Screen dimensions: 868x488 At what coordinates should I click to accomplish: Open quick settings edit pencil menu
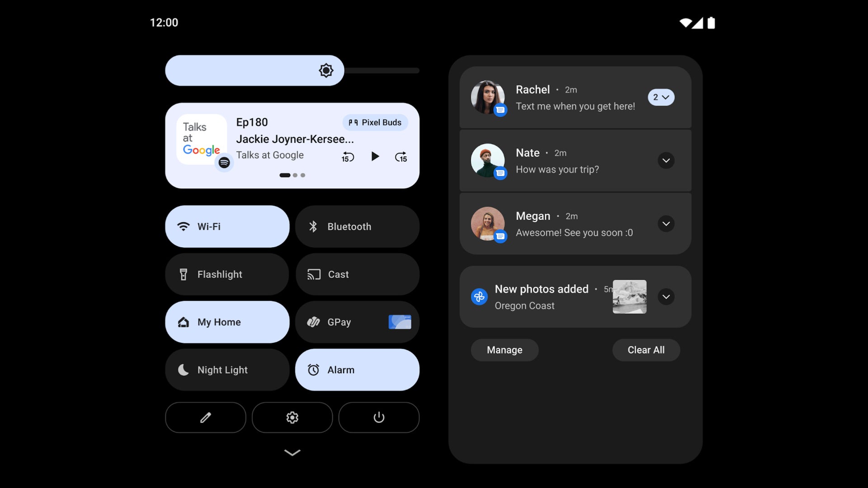pyautogui.click(x=205, y=417)
